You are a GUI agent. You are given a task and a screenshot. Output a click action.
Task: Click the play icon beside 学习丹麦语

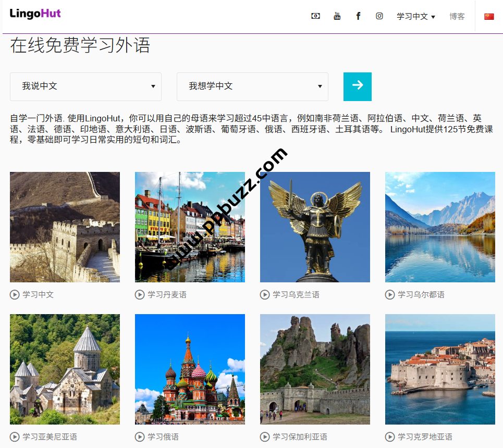[140, 295]
